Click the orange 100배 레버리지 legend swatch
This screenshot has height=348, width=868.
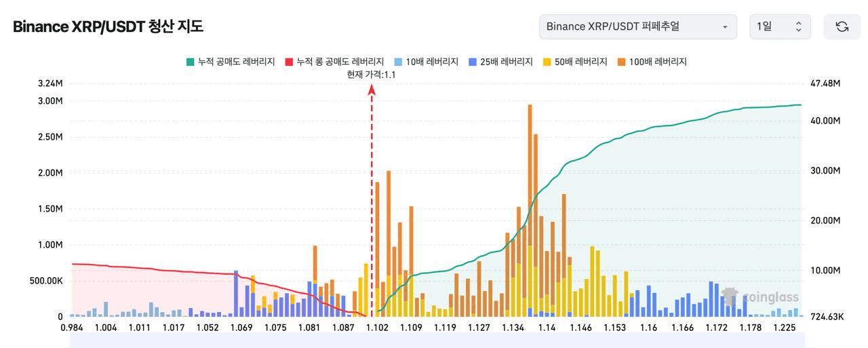pyautogui.click(x=622, y=62)
